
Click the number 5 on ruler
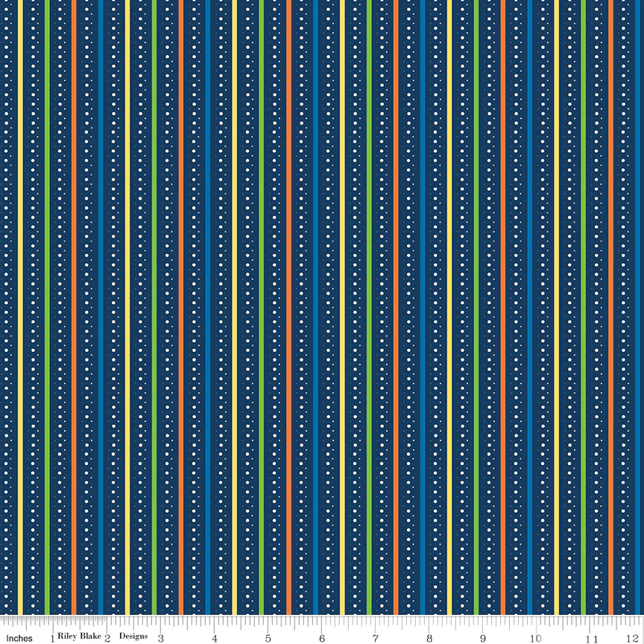(268, 639)
